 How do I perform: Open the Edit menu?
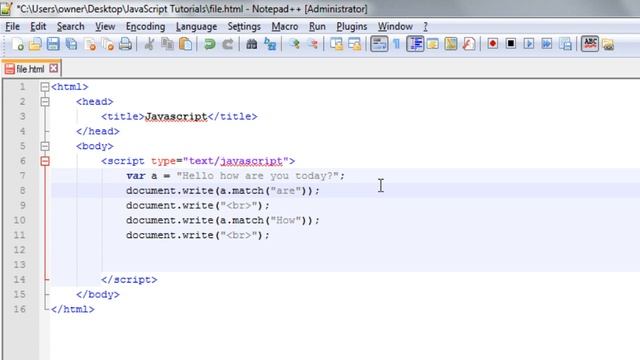point(38,27)
